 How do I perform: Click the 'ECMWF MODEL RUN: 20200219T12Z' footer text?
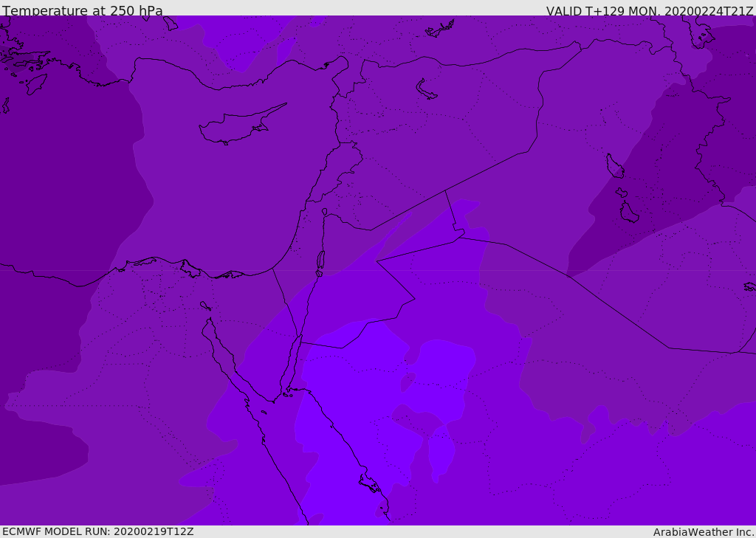click(98, 531)
